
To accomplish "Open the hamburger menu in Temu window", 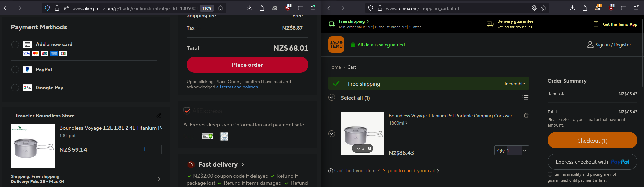I will [636, 8].
